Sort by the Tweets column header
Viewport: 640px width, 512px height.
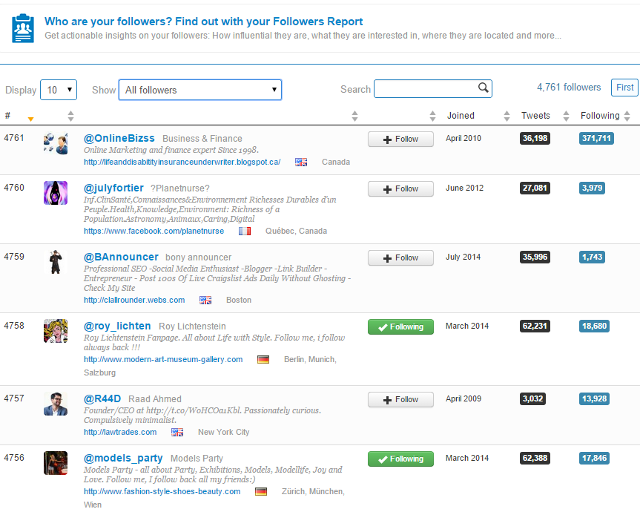tap(536, 116)
